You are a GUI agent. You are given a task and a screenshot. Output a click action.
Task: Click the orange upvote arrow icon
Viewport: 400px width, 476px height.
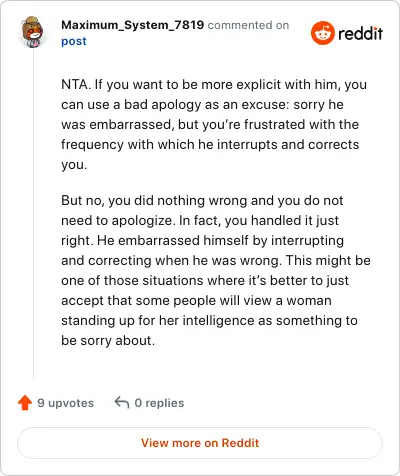[x=25, y=403]
